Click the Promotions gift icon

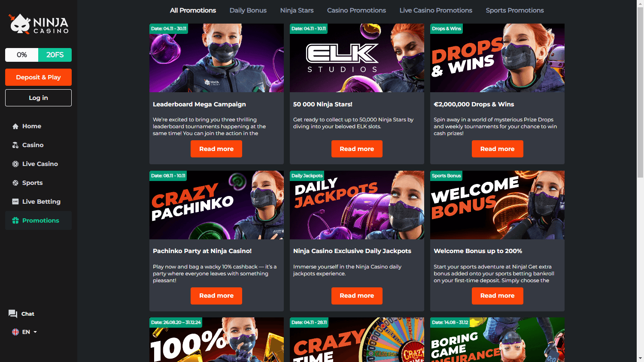15,220
